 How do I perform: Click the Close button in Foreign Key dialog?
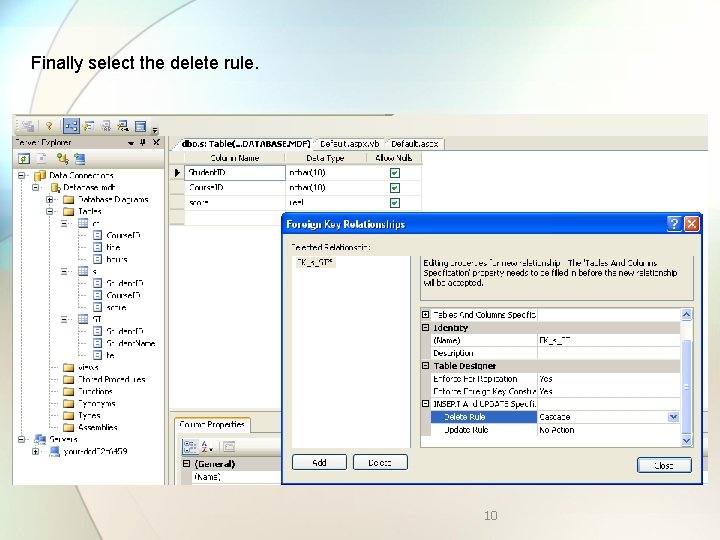point(664,465)
